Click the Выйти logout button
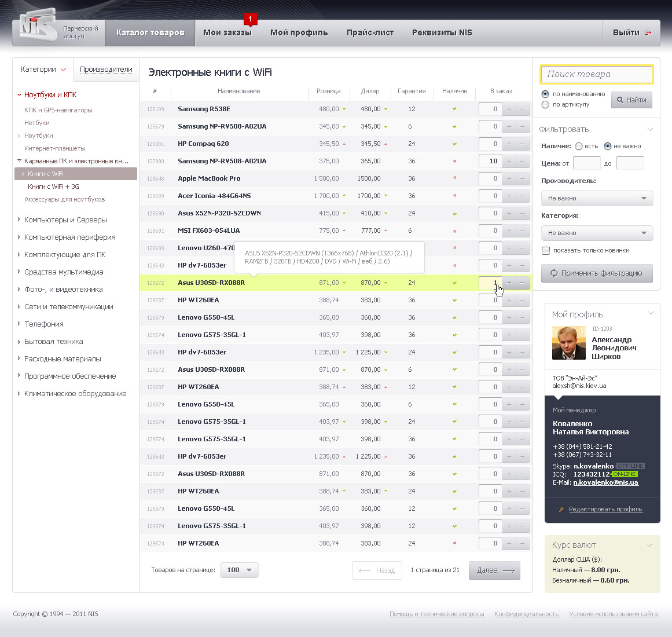The width and height of the screenshot is (672, 637). (631, 32)
